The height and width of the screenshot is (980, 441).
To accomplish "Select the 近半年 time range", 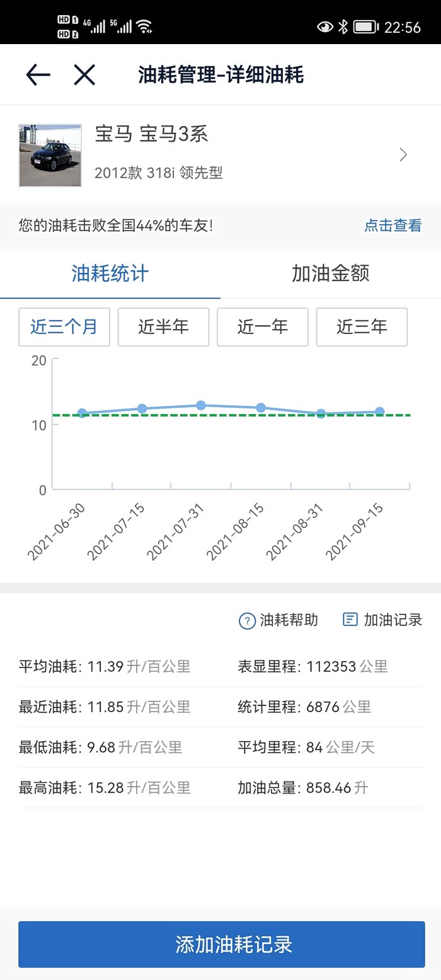I will pyautogui.click(x=163, y=326).
